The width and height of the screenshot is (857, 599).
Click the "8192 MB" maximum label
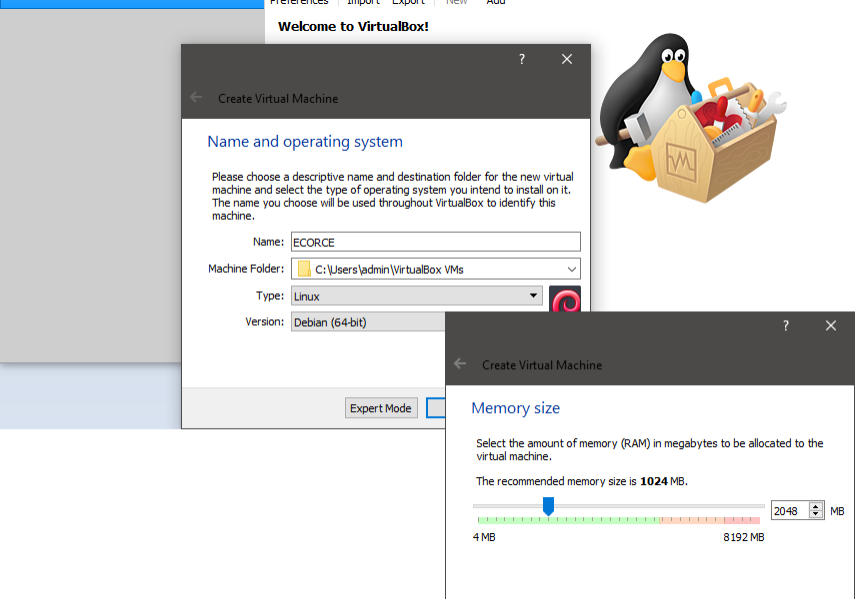click(744, 537)
